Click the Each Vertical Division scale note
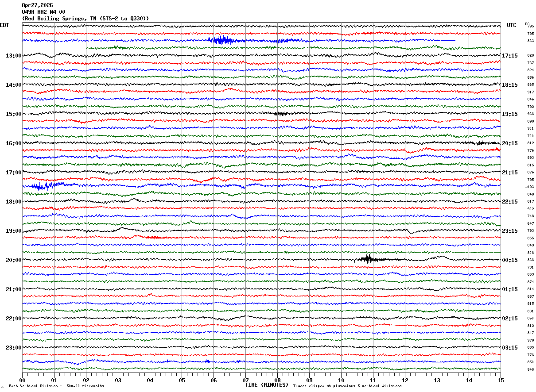 (56, 386)
